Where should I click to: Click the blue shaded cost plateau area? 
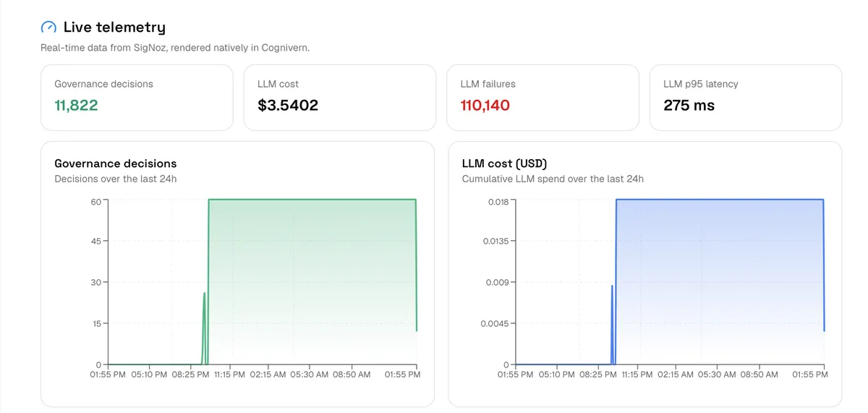coord(720,281)
